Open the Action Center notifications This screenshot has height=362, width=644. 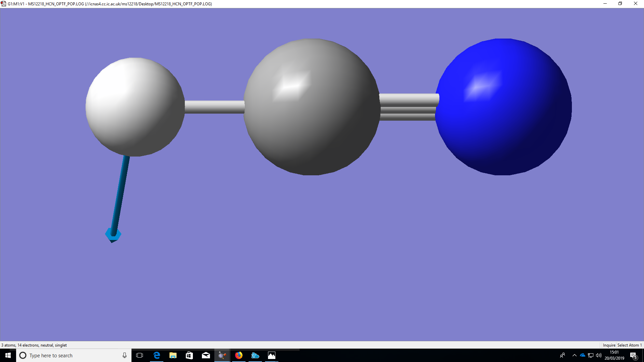pos(633,355)
